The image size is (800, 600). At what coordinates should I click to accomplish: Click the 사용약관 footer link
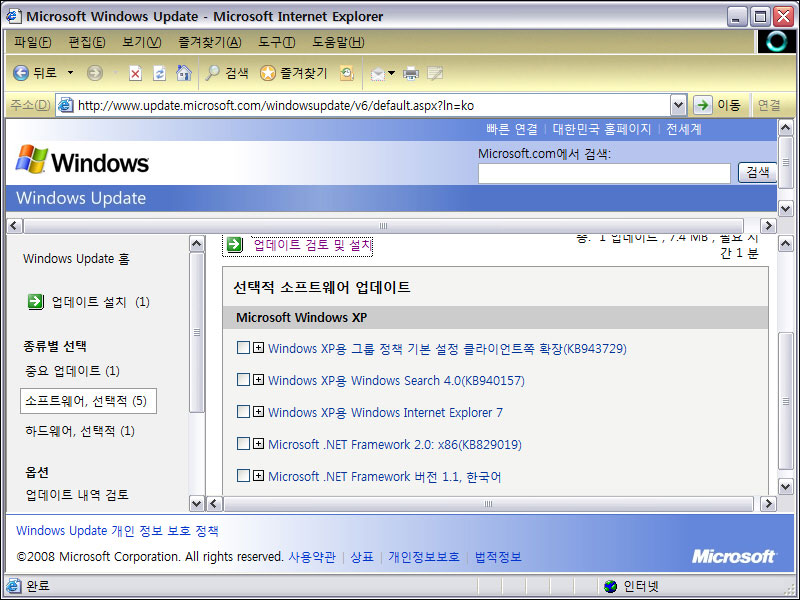[312, 557]
